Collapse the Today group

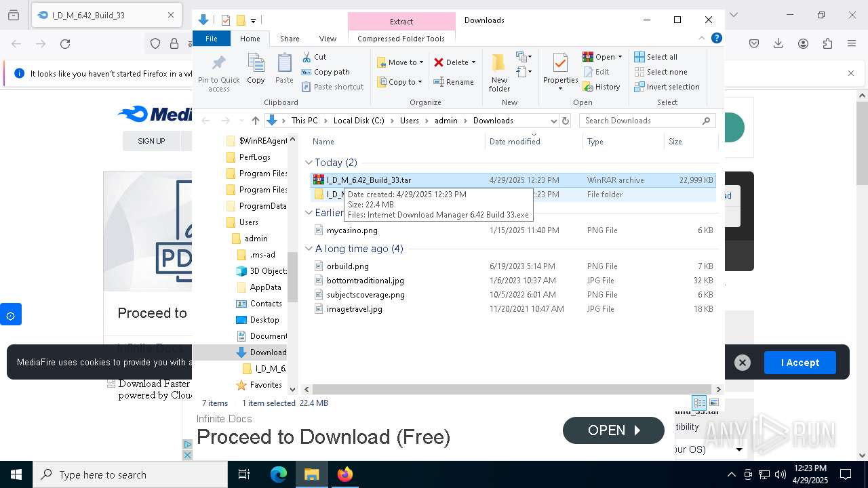coord(309,163)
